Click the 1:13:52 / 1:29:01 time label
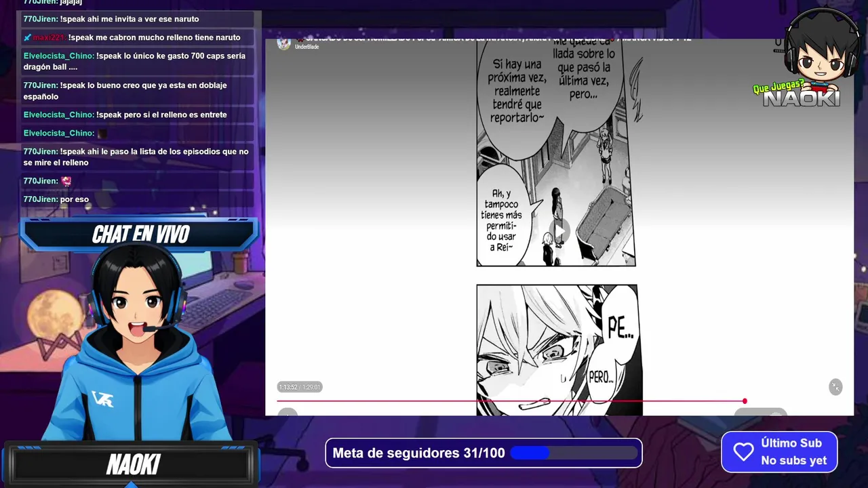This screenshot has width=868, height=488. pyautogui.click(x=299, y=387)
